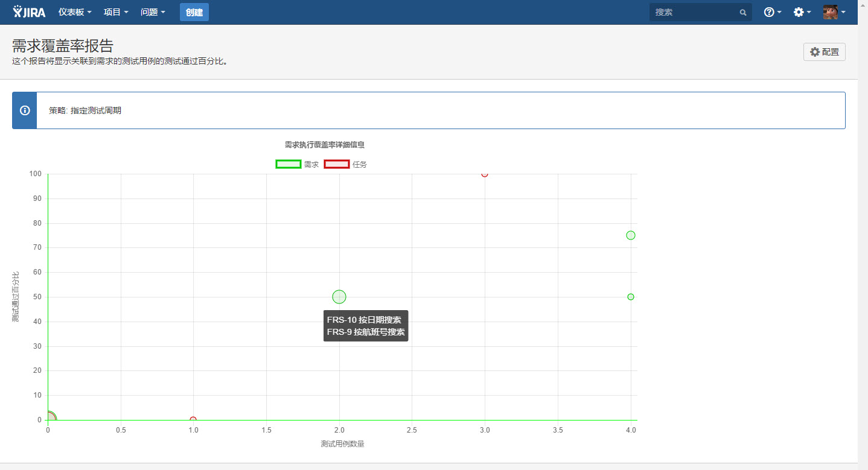Viewport: 868px width, 470px height.
Task: Toggle the 任务 legend series
Action: point(345,164)
